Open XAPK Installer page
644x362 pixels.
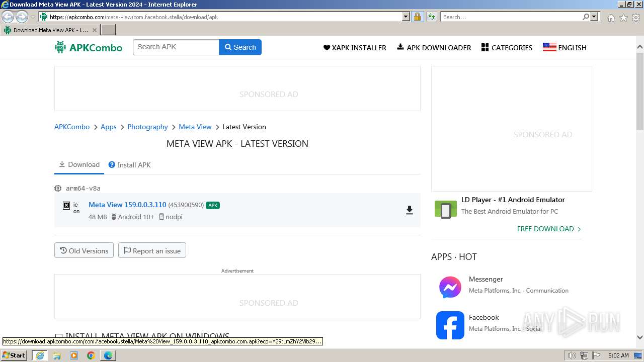355,48
